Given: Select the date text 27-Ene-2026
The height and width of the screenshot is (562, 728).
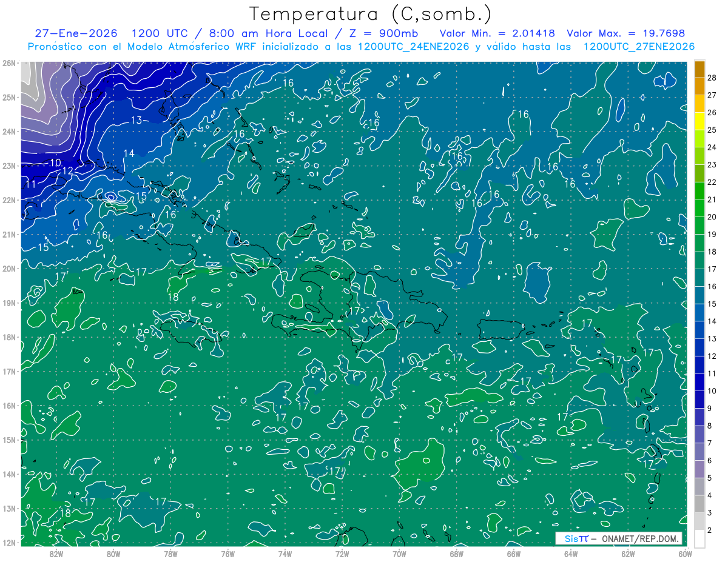Looking at the screenshot, I should click(x=76, y=33).
